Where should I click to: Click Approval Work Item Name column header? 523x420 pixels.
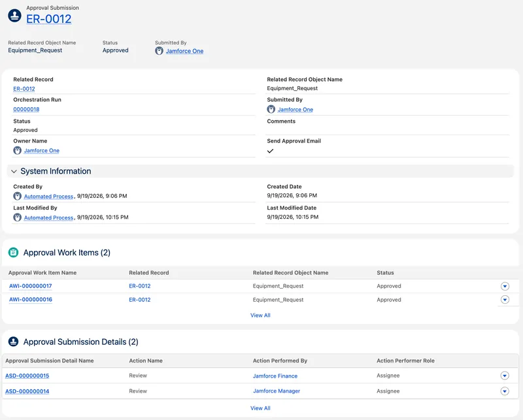pyautogui.click(x=42, y=272)
